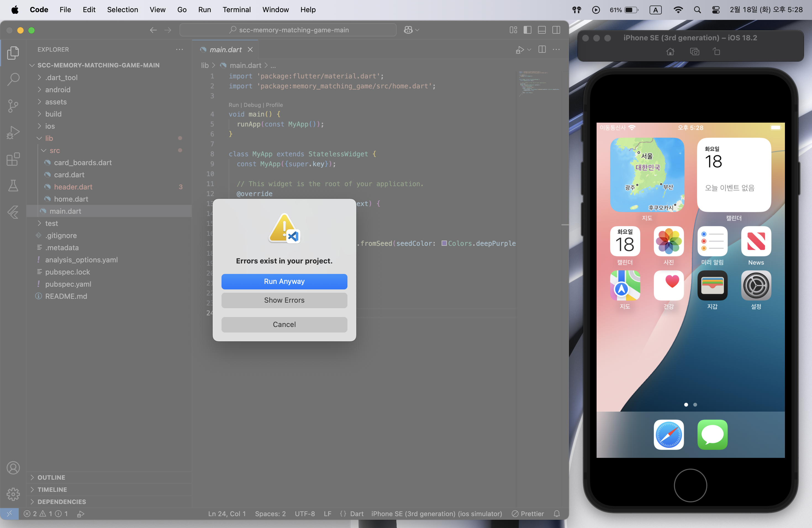The height and width of the screenshot is (528, 812).
Task: Click the project search field in title bar
Action: pos(288,30)
